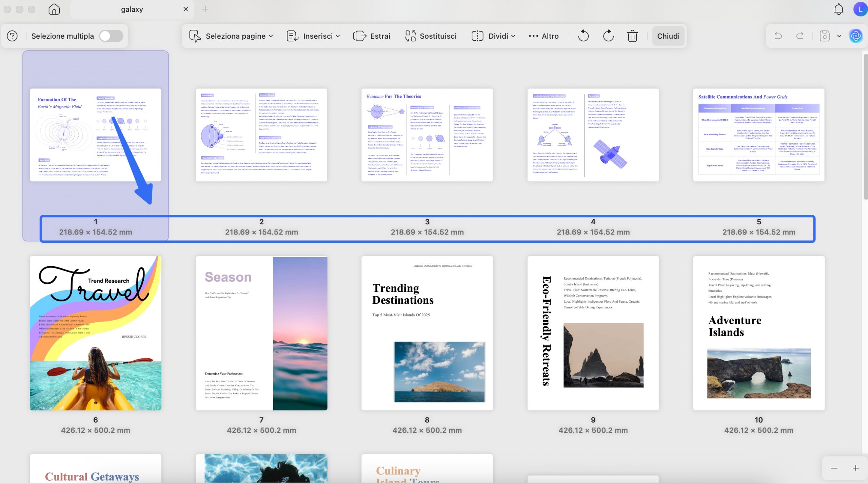Open the Altro menu
Screen dimensions: 868x484
[x=544, y=36]
